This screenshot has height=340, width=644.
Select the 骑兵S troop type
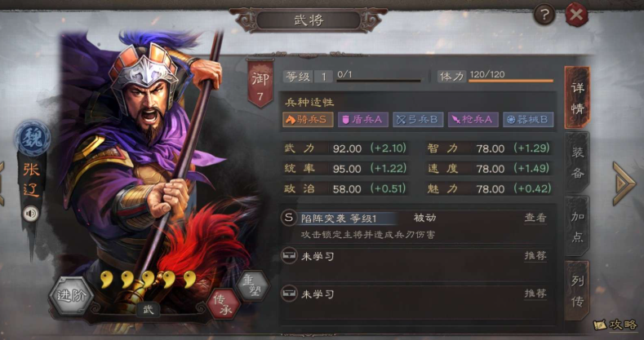308,119
